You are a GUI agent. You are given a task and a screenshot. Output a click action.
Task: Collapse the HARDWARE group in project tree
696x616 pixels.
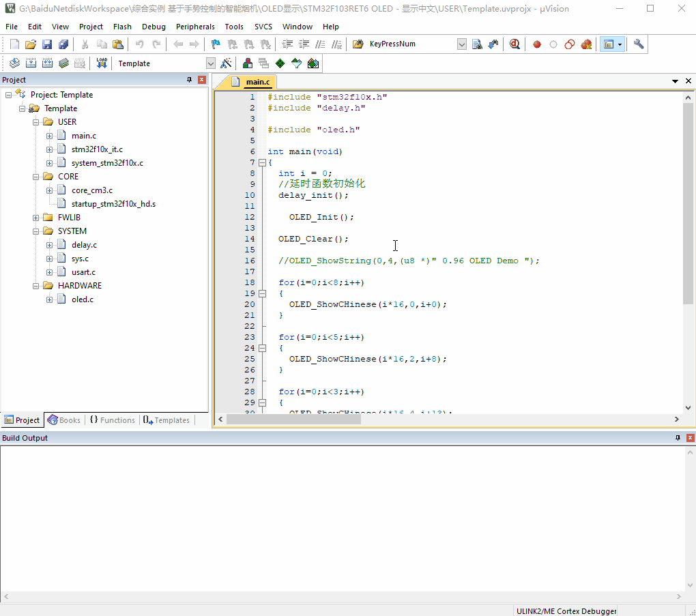(x=35, y=286)
